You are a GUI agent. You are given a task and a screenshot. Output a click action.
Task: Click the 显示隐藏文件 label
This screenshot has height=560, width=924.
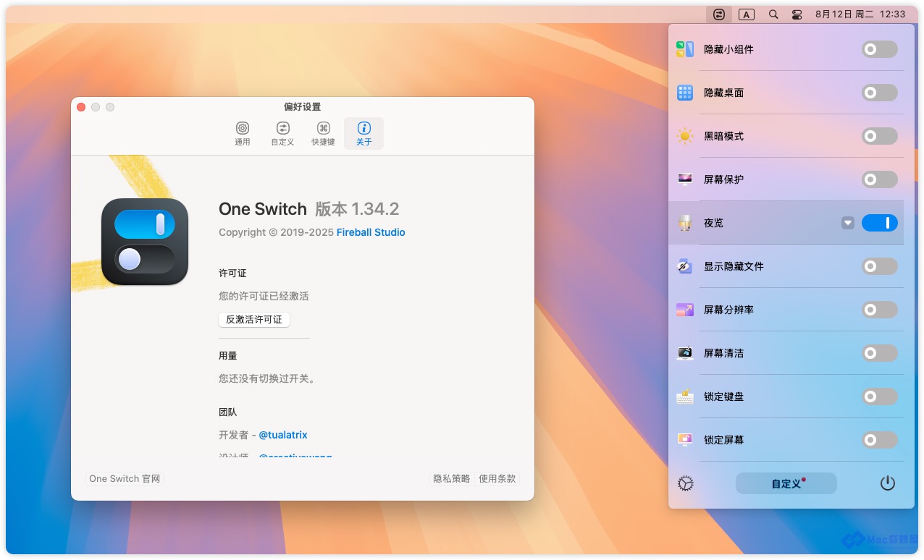click(x=734, y=266)
